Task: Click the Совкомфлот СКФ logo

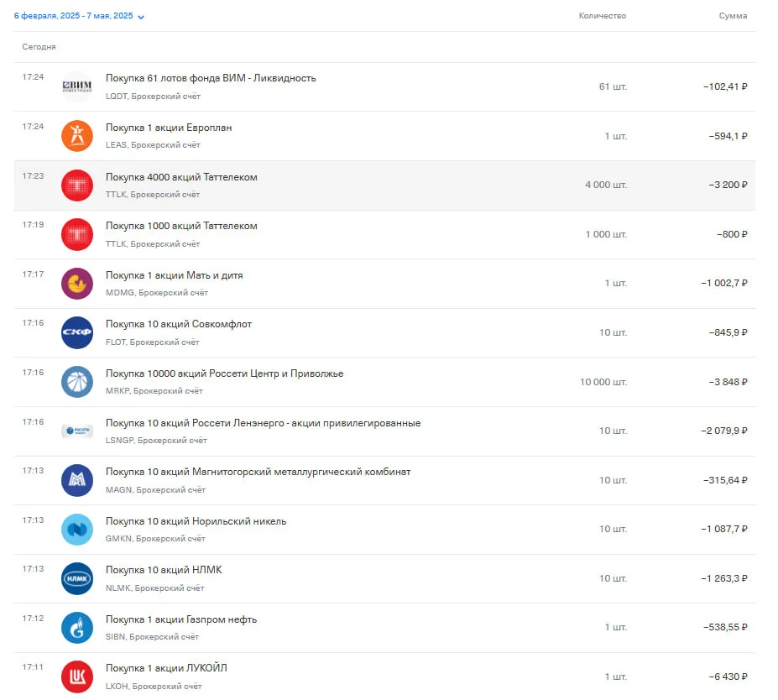Action: click(77, 332)
